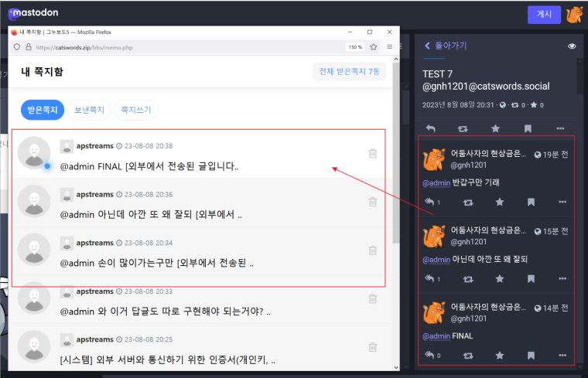The height and width of the screenshot is (378, 588).
Task: Open more menu on FINAL post
Action: click(x=562, y=355)
